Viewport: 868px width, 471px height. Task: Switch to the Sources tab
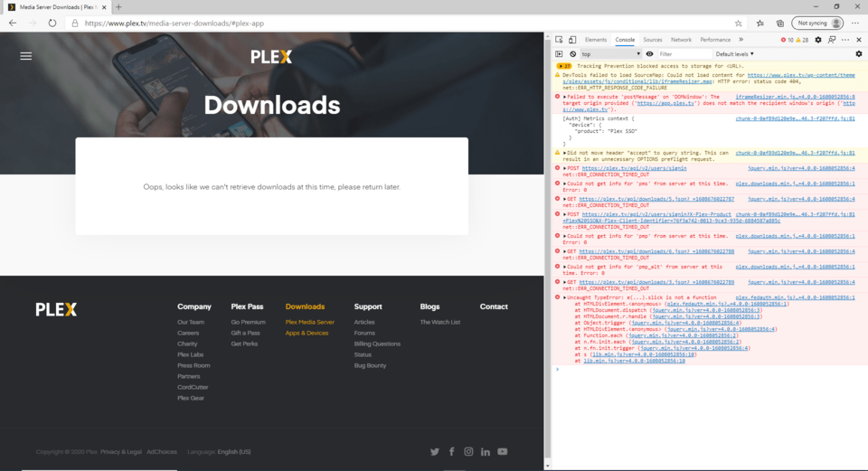tap(653, 40)
